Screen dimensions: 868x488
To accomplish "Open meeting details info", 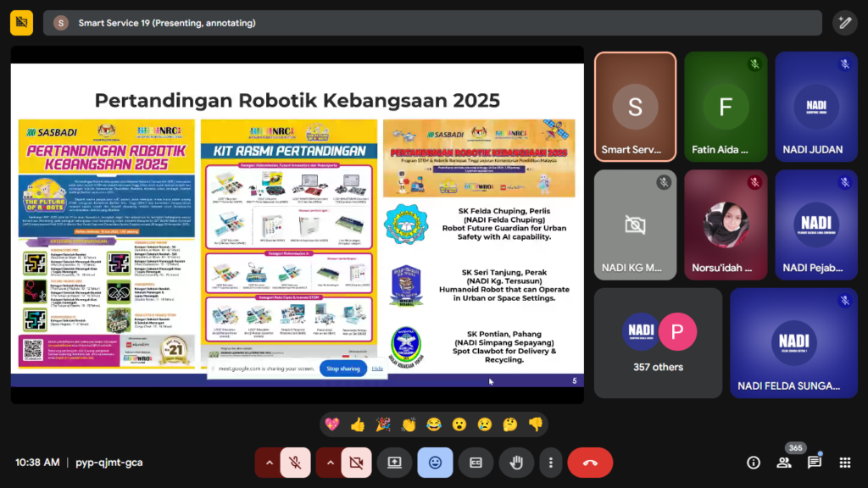I will click(754, 463).
